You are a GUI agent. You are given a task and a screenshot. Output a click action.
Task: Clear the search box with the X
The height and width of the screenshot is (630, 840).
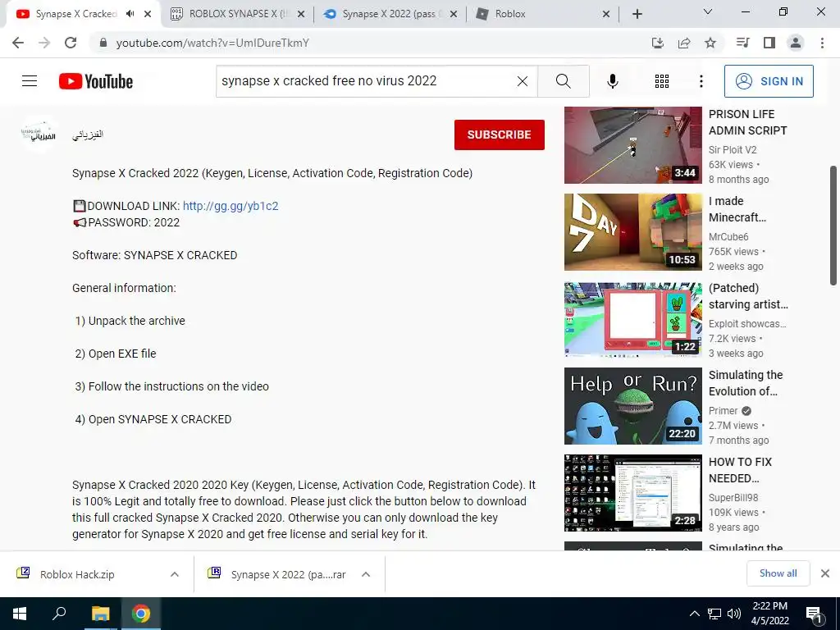(523, 81)
